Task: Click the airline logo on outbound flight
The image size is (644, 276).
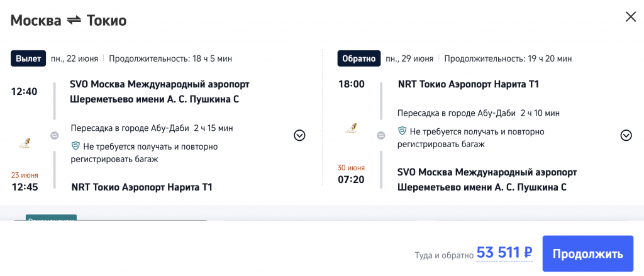Action: (x=25, y=143)
